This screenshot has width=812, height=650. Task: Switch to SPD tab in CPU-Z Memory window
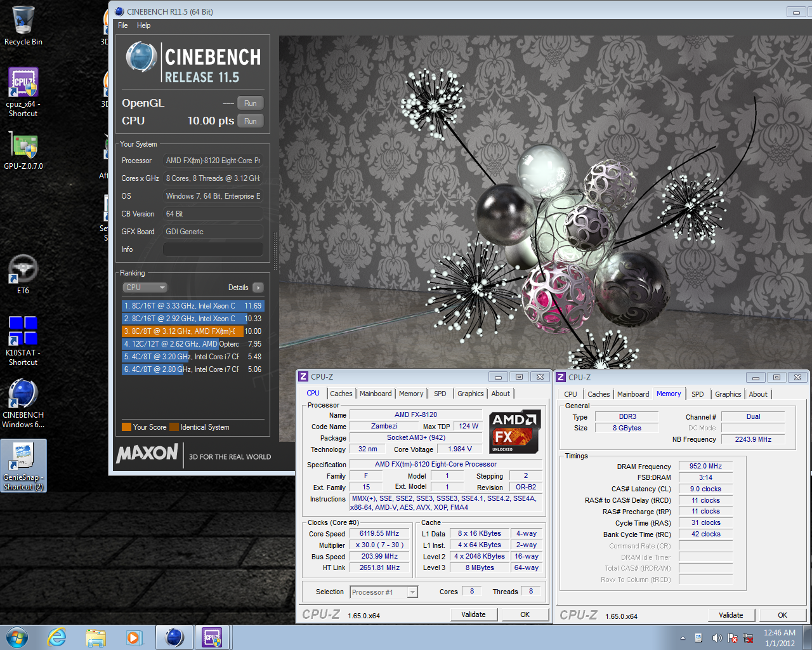[698, 394]
